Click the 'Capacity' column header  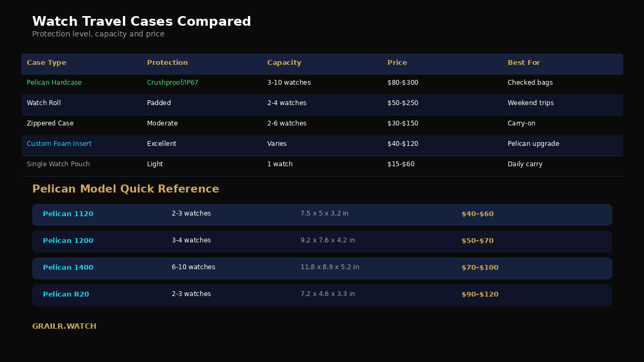[284, 63]
